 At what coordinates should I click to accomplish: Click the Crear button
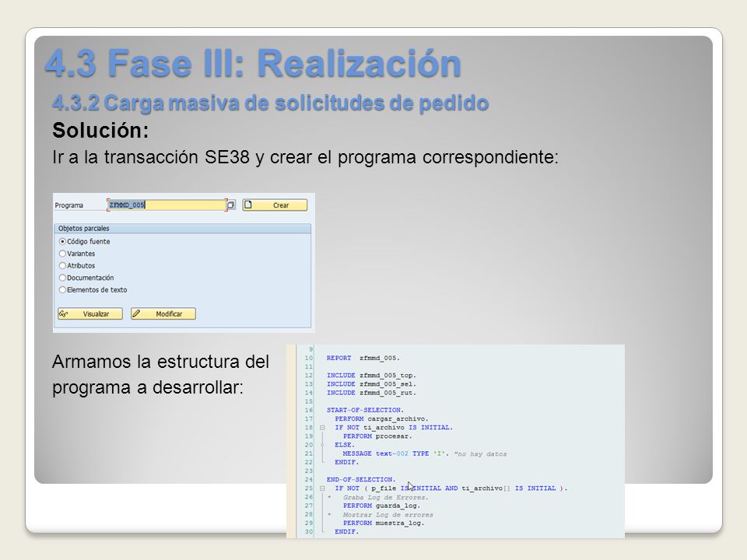point(275,205)
